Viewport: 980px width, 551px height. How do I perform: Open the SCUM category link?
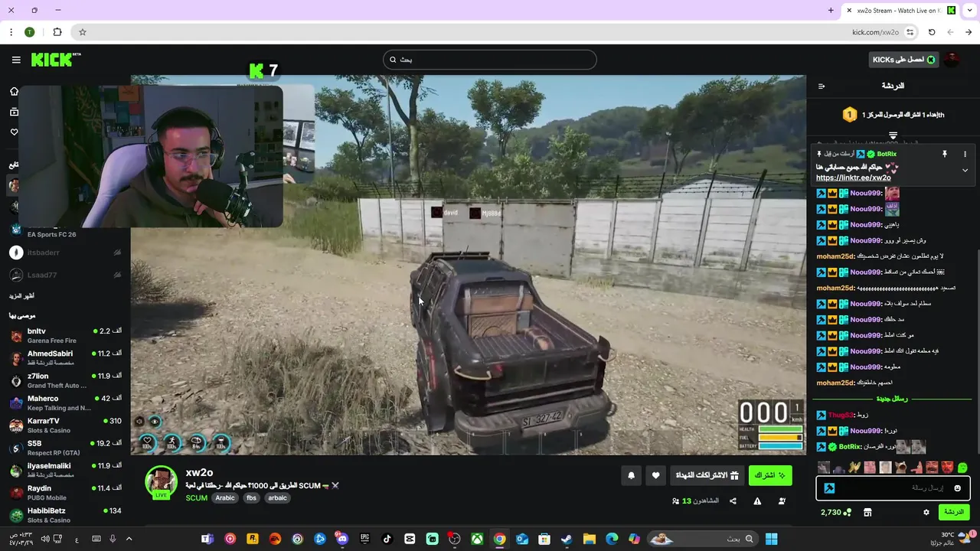point(196,498)
